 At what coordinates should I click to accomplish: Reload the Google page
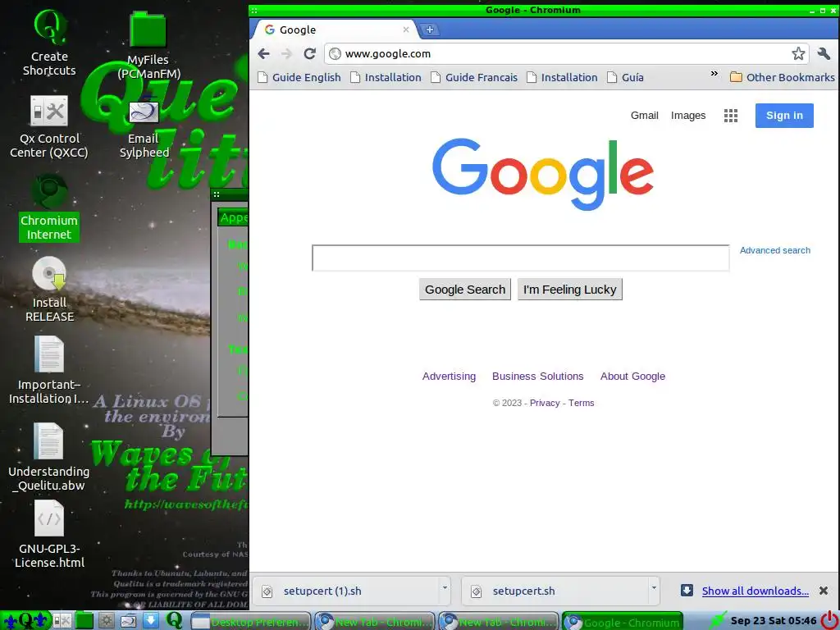309,53
